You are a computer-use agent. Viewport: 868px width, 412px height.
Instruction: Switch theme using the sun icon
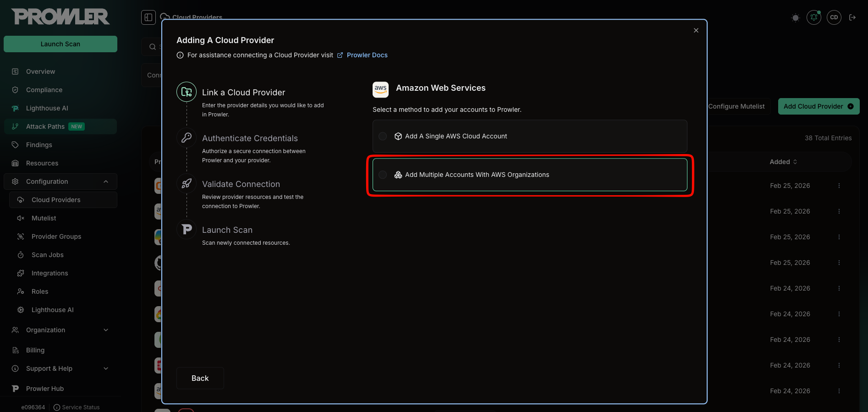point(795,18)
